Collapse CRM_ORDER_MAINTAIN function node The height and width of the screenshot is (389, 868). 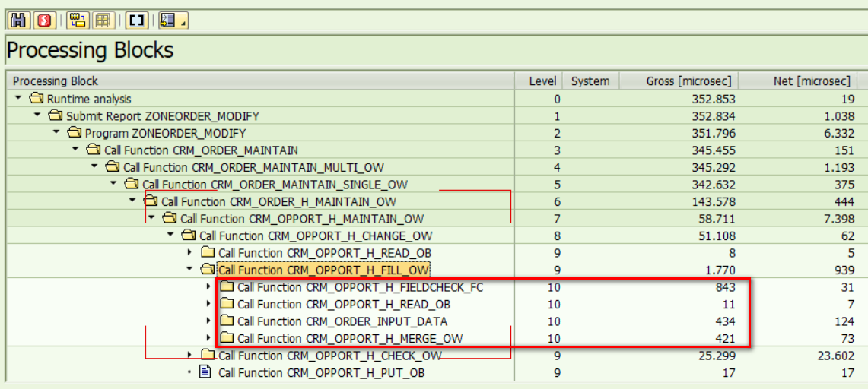pos(75,150)
